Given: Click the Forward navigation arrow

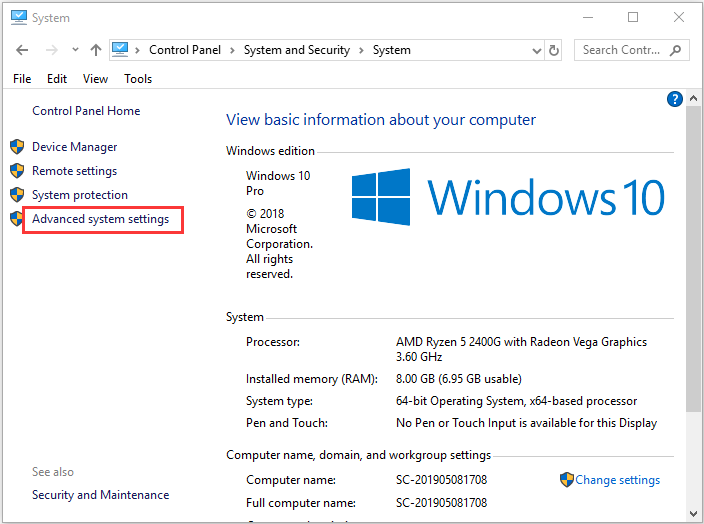Looking at the screenshot, I should click(x=52, y=50).
